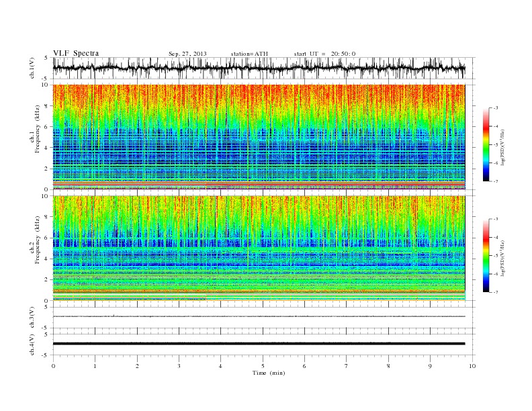Click the ch.1 waveform trace panel
The width and height of the screenshot is (532, 411).
[x=263, y=68]
